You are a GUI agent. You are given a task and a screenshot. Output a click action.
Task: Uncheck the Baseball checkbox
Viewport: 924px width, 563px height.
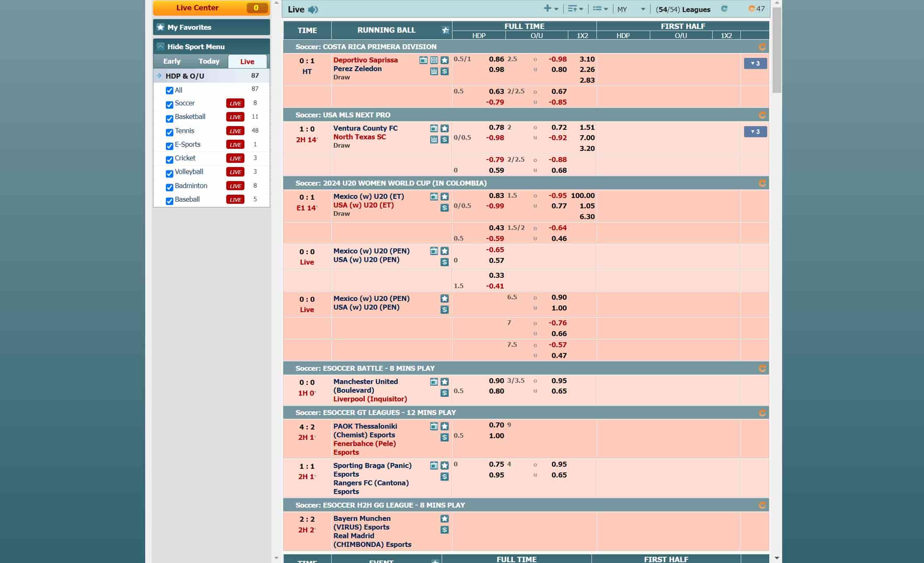point(170,201)
